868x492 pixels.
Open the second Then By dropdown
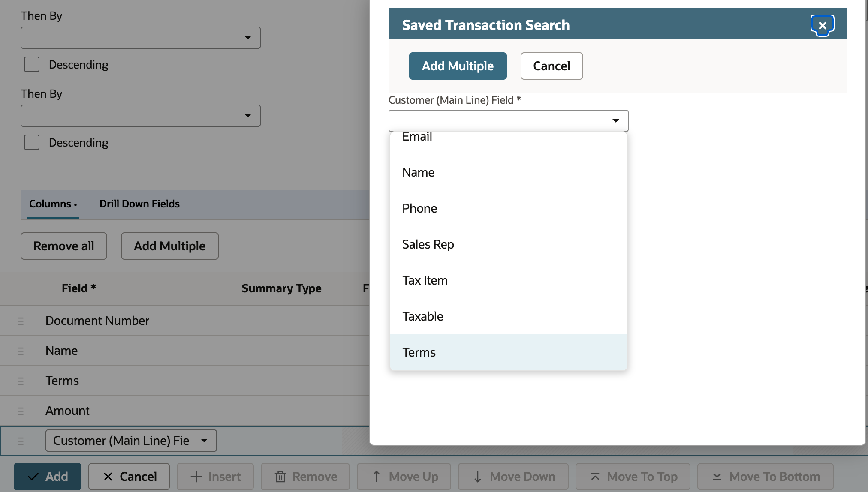(x=141, y=116)
